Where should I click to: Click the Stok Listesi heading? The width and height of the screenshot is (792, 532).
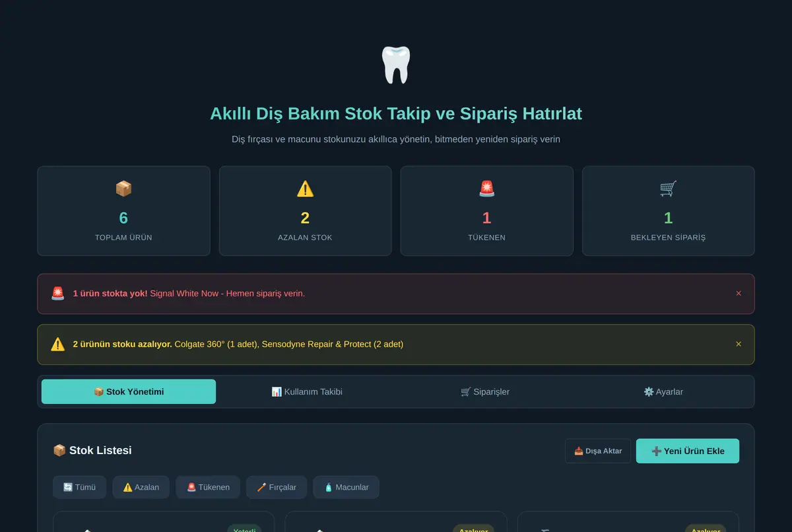92,450
